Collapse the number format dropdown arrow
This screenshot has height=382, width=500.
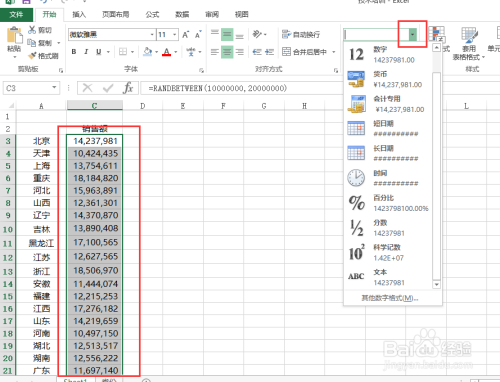(413, 34)
